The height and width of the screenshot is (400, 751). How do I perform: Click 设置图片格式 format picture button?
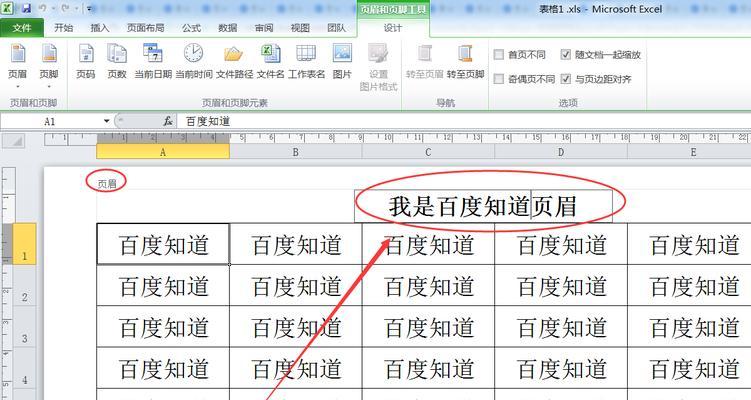point(378,67)
